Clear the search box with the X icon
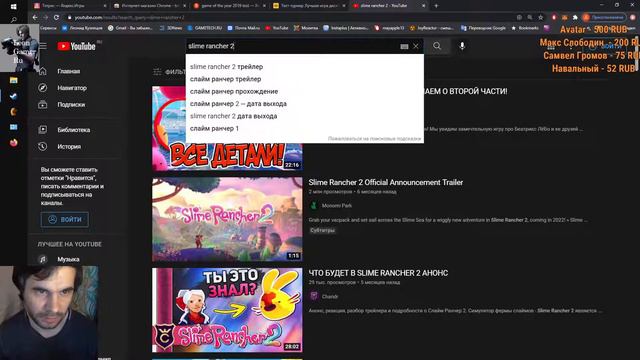Viewport: 640px width, 360px height. coord(416,46)
